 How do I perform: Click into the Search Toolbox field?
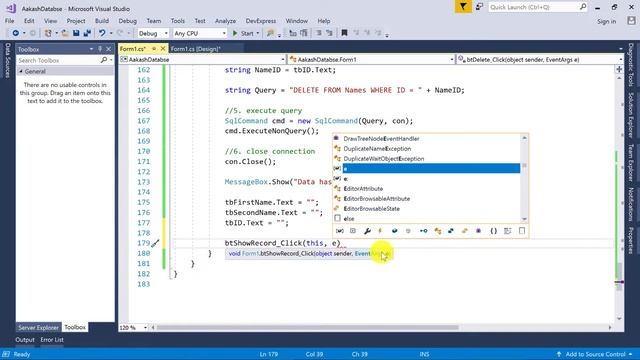click(59, 60)
